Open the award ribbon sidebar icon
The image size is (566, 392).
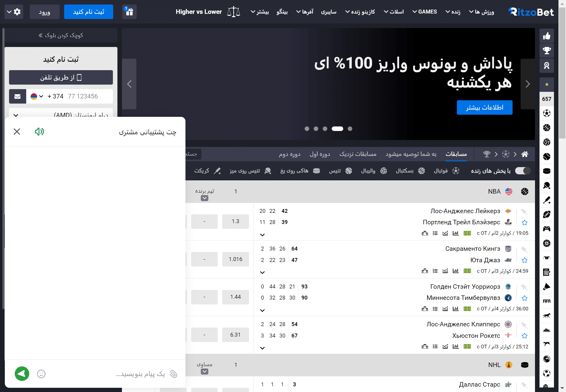(x=547, y=65)
